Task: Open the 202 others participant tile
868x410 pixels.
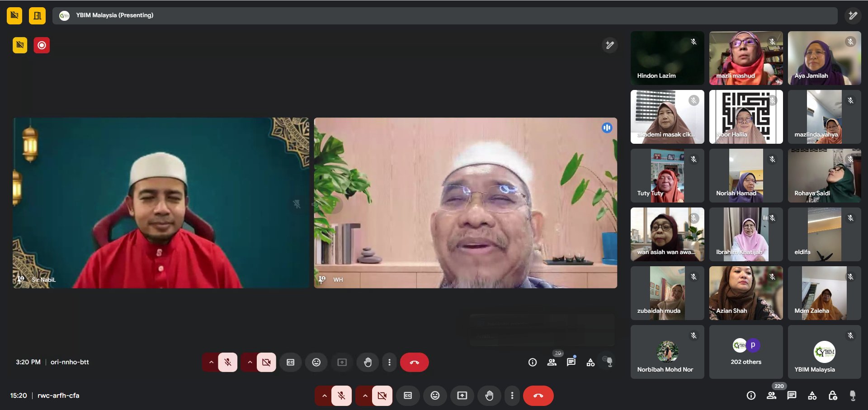Action: (745, 352)
